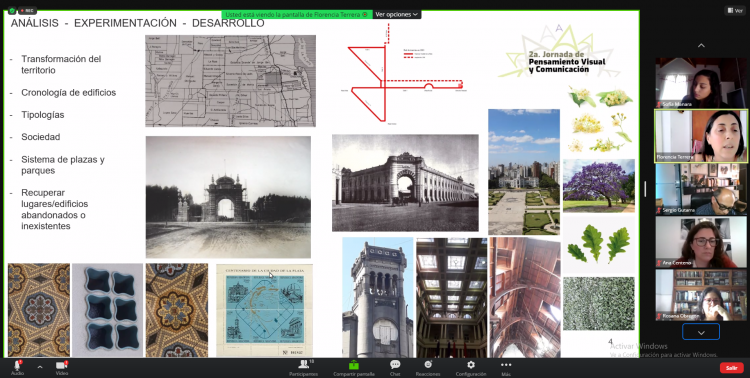The width and height of the screenshot is (750, 378).
Task: Click the red Salir button
Action: click(731, 367)
